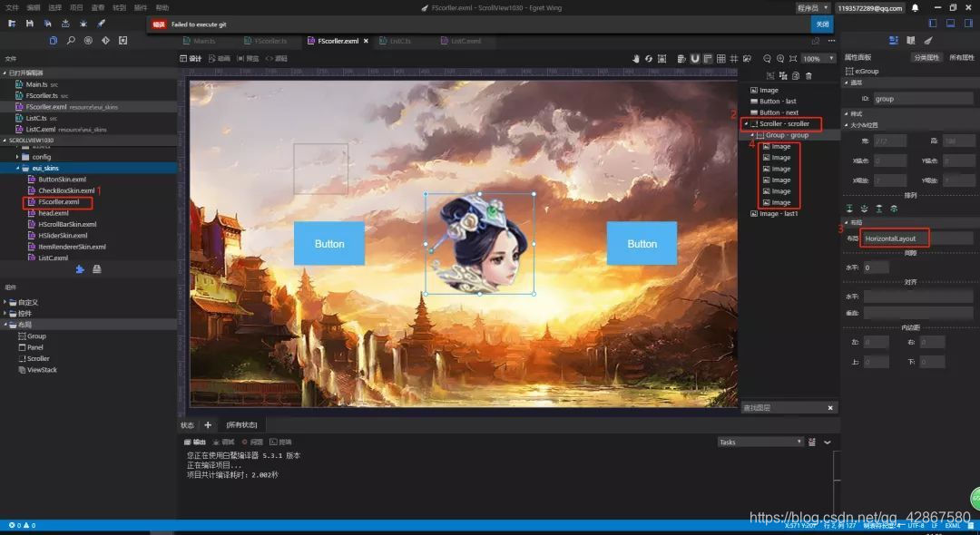Collapse the Group - group layer node
Image resolution: width=980 pixels, height=535 pixels.
[x=752, y=135]
